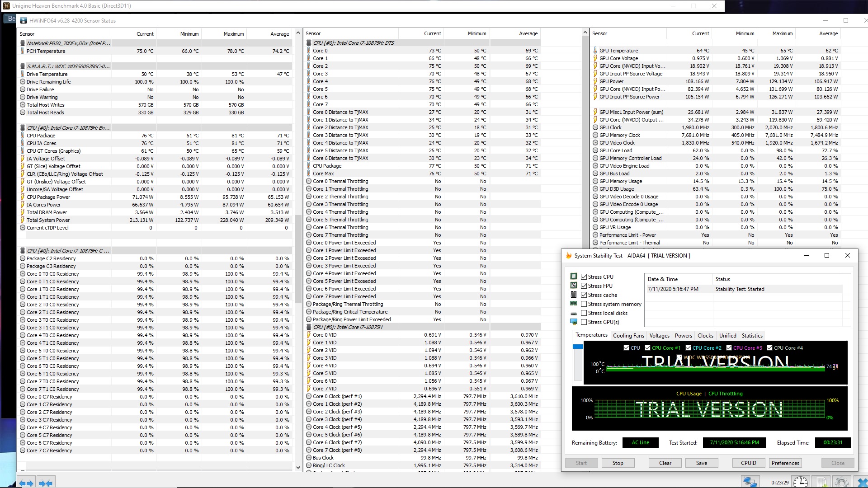Open CPUID from AIDA64 stability window
The height and width of the screenshot is (488, 868).
click(749, 463)
